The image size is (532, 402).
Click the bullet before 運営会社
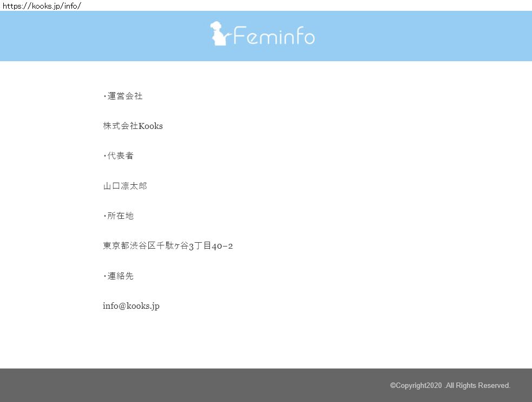coord(104,97)
